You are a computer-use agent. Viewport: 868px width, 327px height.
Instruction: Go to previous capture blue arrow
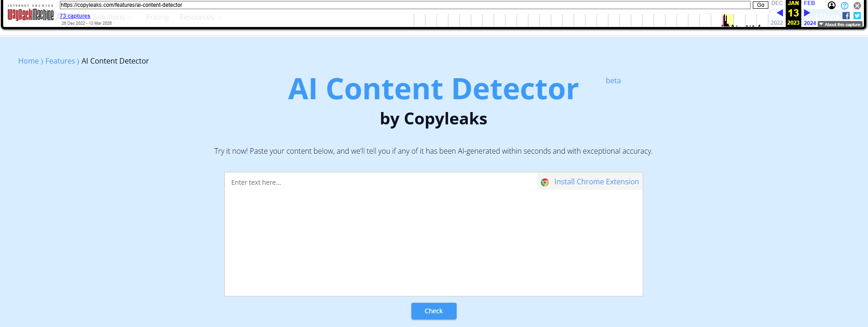(780, 13)
